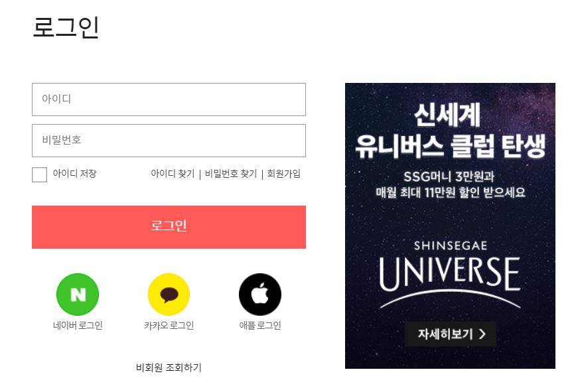The width and height of the screenshot is (578, 392).
Task: Click the 카카오 로그인 text label
Action: click(x=169, y=325)
